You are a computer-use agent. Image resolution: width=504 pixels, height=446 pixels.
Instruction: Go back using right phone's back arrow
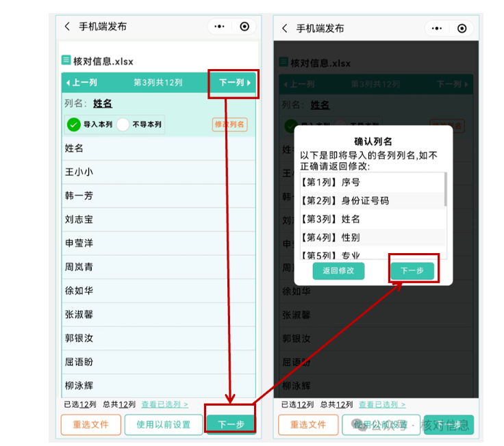(x=284, y=28)
